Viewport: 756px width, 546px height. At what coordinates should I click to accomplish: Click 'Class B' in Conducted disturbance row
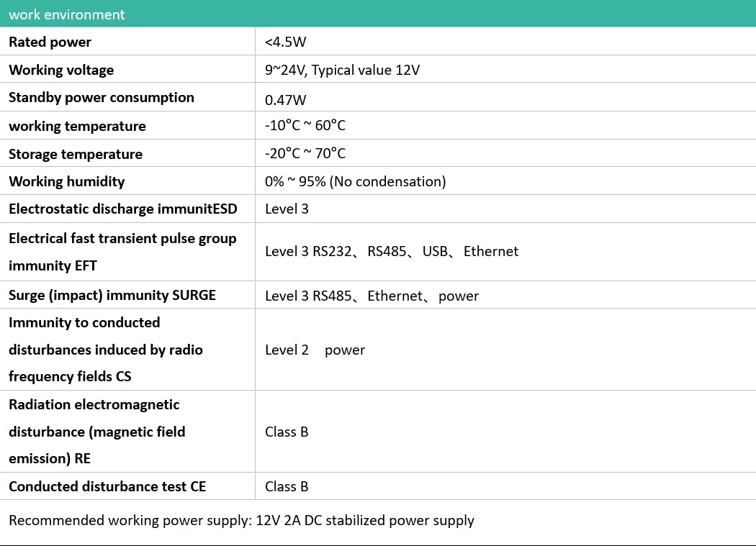pyautogui.click(x=287, y=486)
